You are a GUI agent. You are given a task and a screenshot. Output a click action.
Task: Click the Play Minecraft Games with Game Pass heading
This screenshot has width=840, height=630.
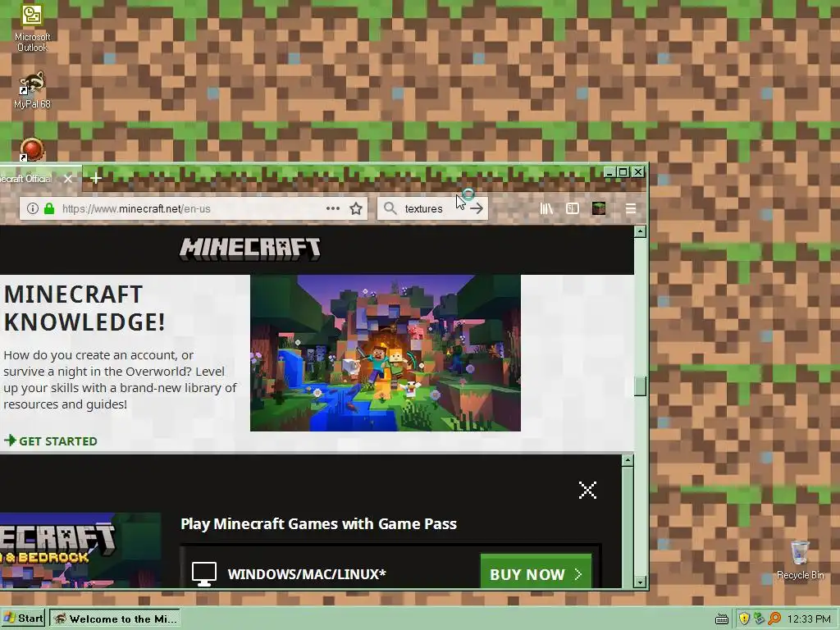[319, 523]
